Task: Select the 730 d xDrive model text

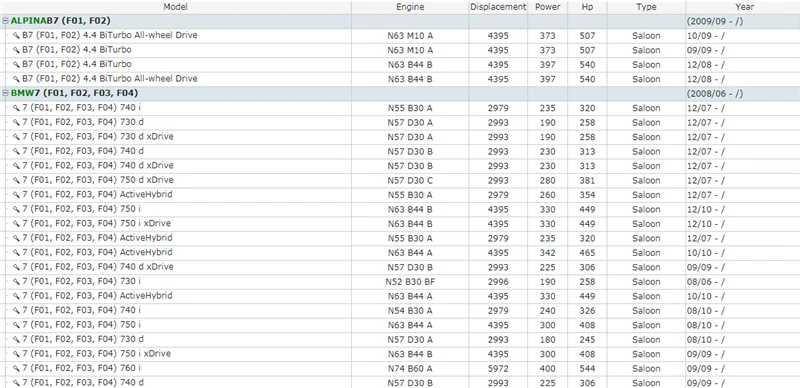Action: [x=98, y=137]
